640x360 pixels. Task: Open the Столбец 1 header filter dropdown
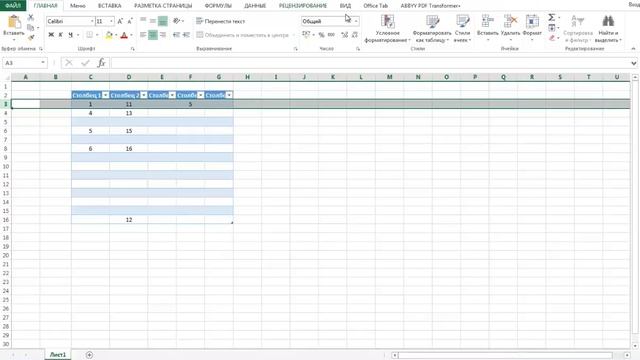pyautogui.click(x=105, y=95)
